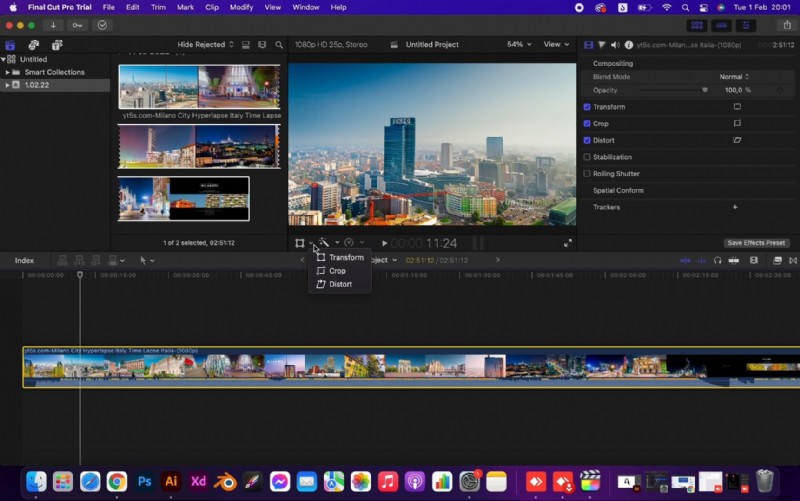Open the viewer View options dropdown
This screenshot has width=800, height=501.
[x=556, y=44]
